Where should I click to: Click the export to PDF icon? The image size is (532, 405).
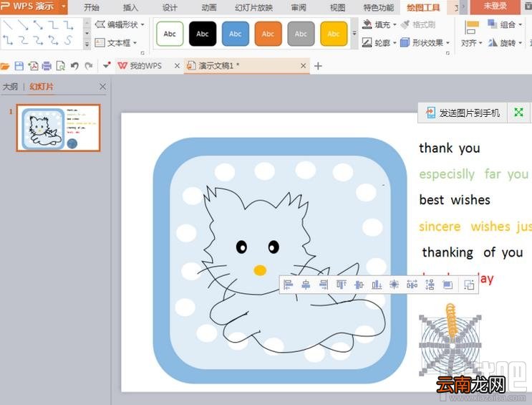[33, 66]
